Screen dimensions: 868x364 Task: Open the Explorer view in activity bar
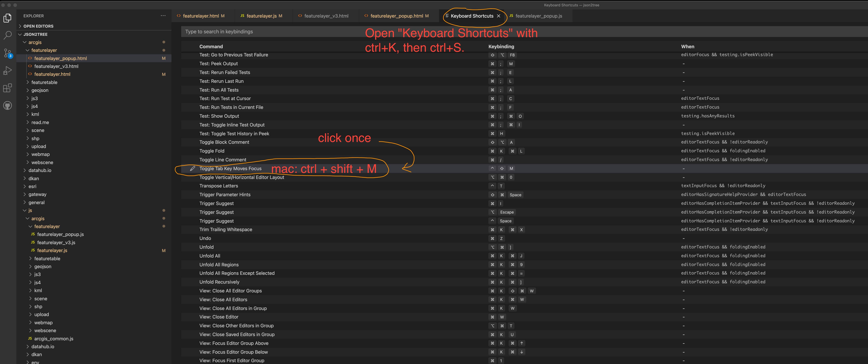tap(7, 18)
